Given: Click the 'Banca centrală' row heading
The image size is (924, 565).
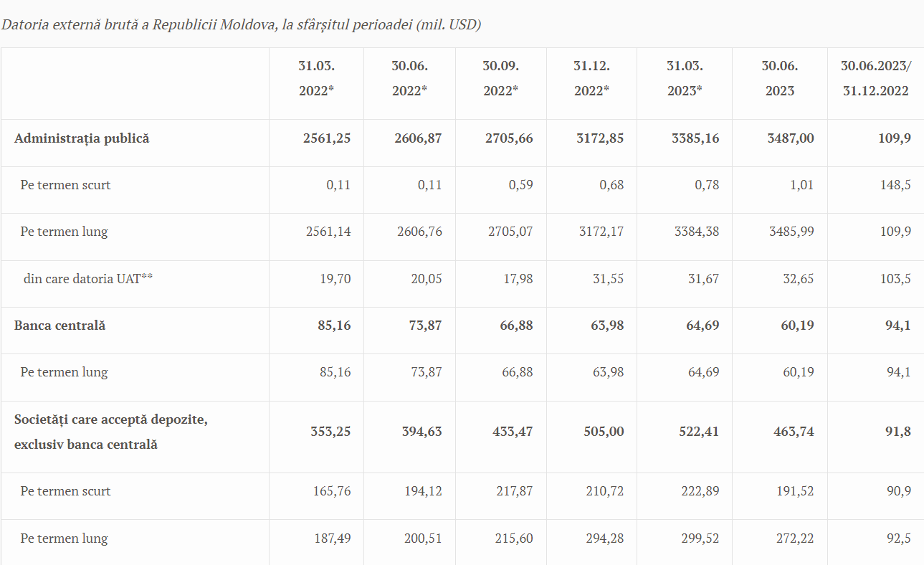Looking at the screenshot, I should pyautogui.click(x=59, y=326).
